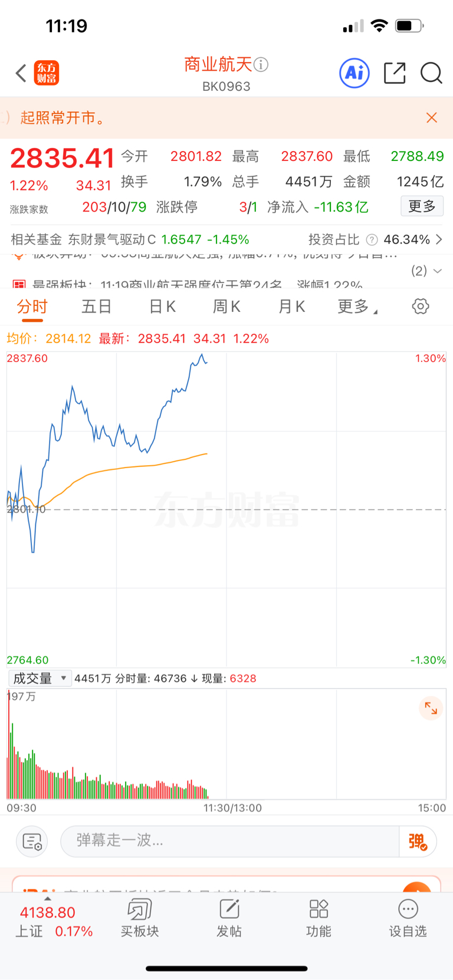The height and width of the screenshot is (980, 453).
Task: Open the bullet comment settings icon
Action: 32,841
